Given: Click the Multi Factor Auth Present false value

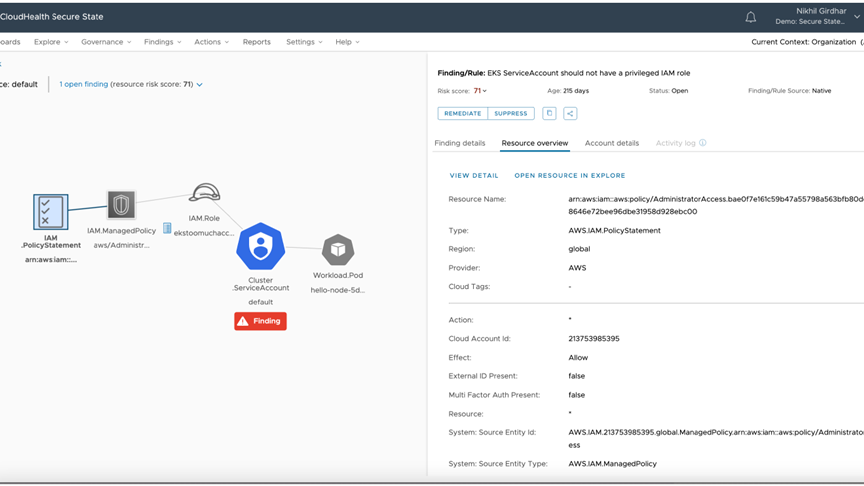Looking at the screenshot, I should click(576, 395).
